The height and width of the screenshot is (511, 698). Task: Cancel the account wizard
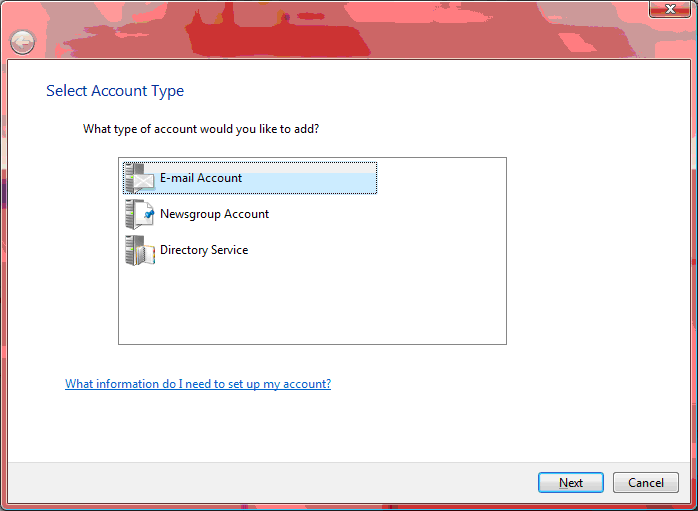click(x=646, y=483)
